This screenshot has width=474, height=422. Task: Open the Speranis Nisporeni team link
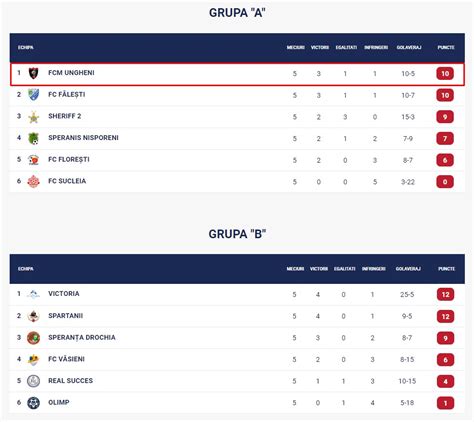[x=83, y=138]
